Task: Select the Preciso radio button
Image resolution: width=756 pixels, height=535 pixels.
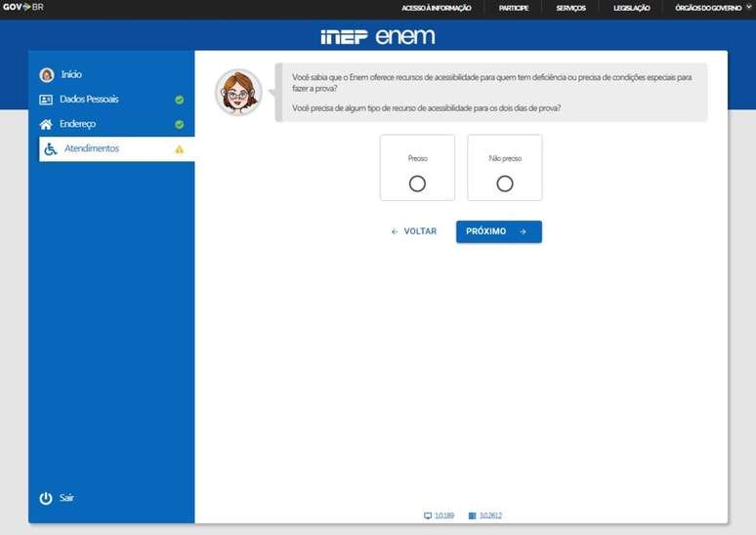Action: [417, 184]
